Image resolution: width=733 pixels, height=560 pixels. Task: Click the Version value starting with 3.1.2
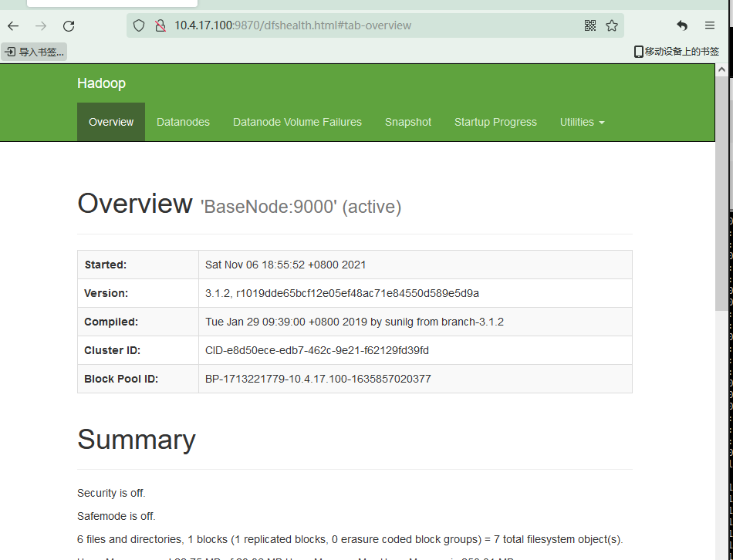coord(342,293)
